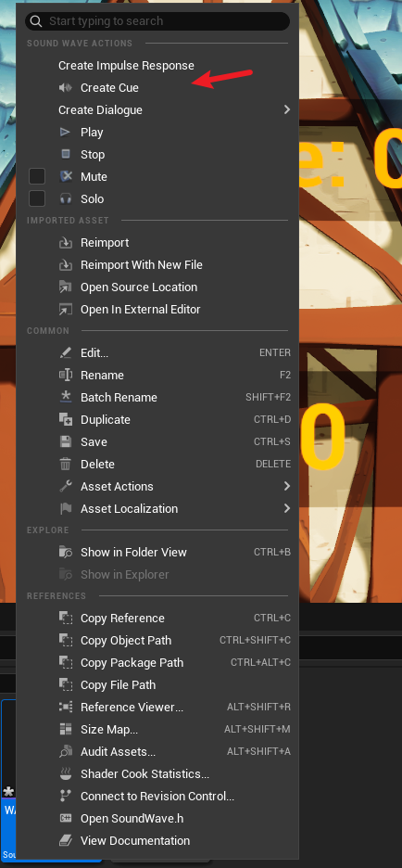The image size is (402, 868).
Task: Select Connect to Revision Control option
Action: pos(157,796)
